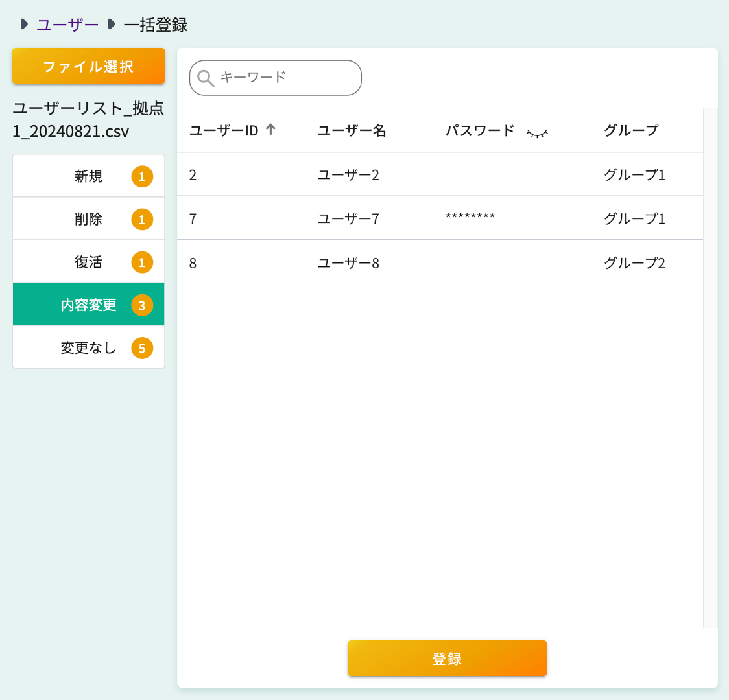
Task: Toggle the ユーザーID column sort order
Action: tap(270, 129)
